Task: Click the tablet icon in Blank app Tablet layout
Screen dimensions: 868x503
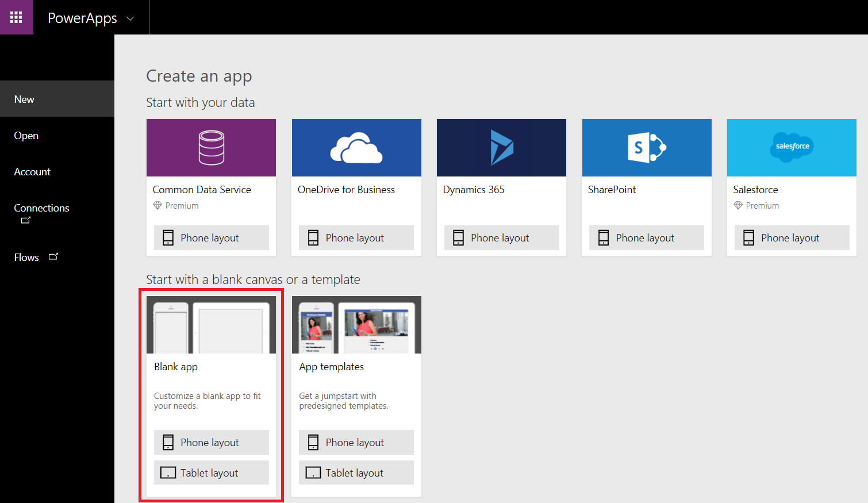Action: coord(168,473)
